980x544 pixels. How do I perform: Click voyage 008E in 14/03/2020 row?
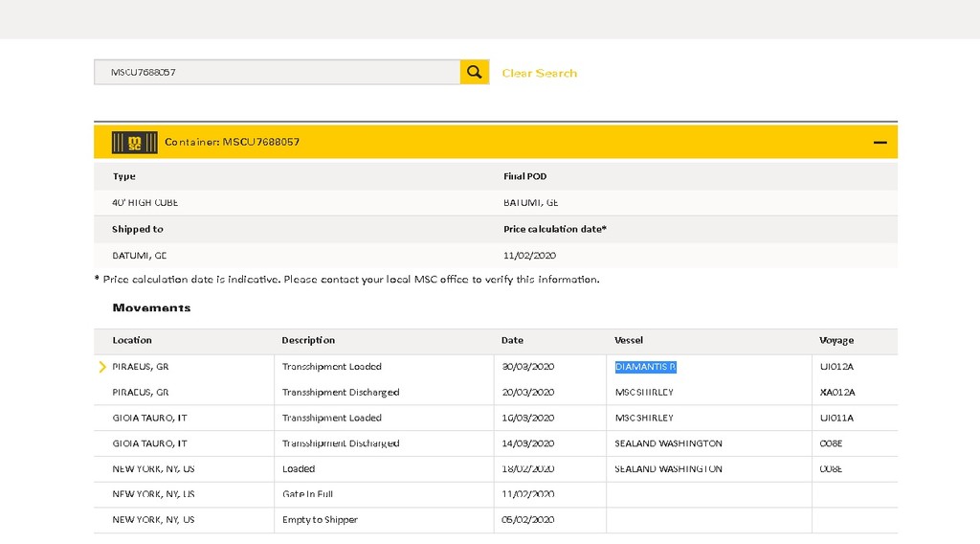tap(832, 443)
